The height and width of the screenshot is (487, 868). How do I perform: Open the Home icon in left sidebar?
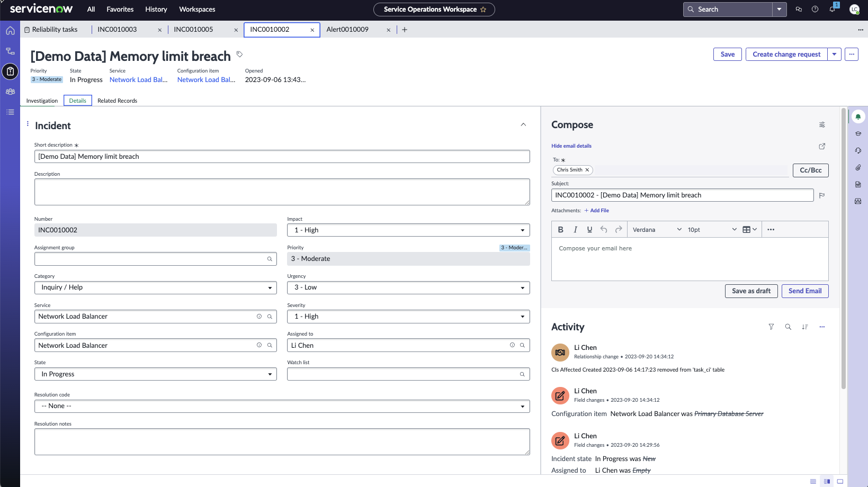pos(10,31)
